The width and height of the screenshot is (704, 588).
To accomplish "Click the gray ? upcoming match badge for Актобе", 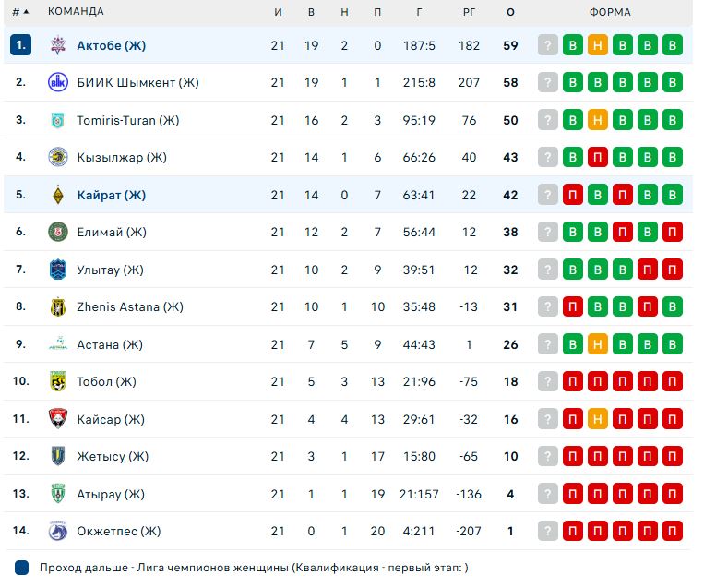I will click(548, 45).
